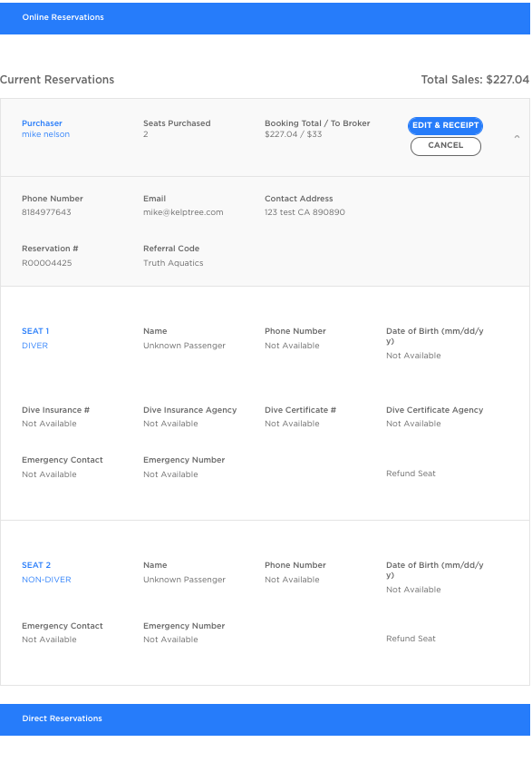532x762 pixels.
Task: Click the Current Reservations heading
Action: coord(57,80)
